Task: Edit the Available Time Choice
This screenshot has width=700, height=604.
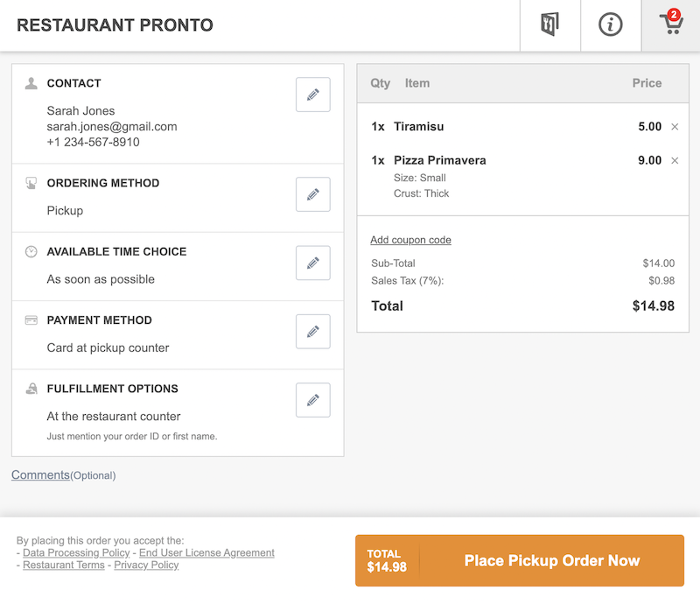Action: (x=313, y=263)
